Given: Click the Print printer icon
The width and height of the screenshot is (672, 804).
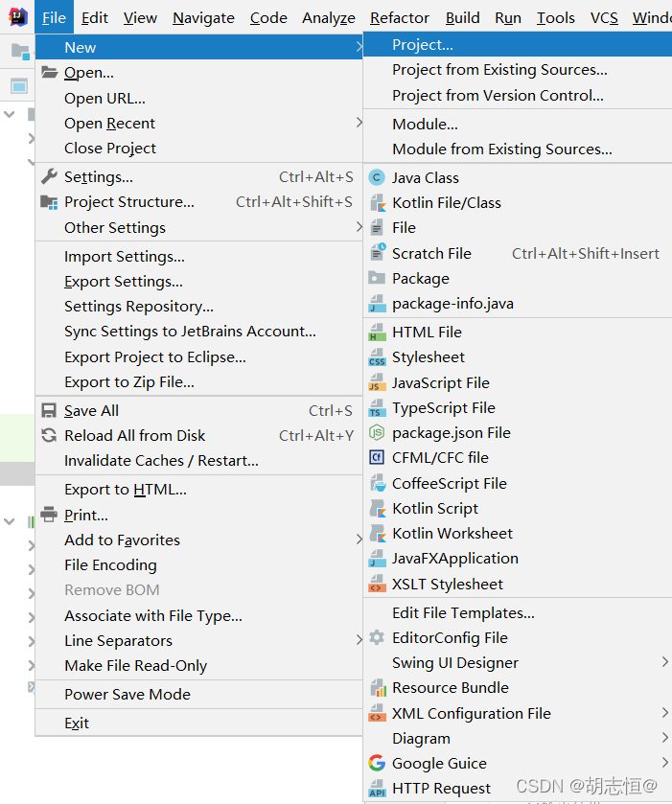Looking at the screenshot, I should coord(49,514).
